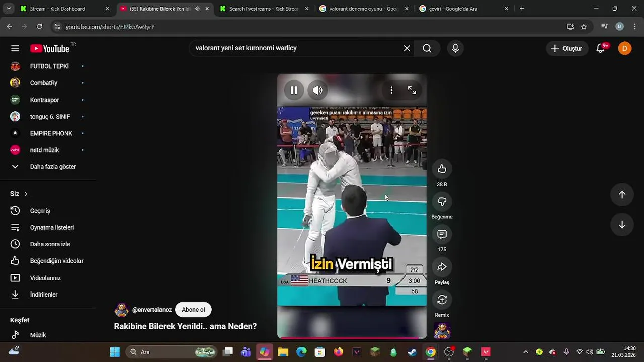Open the comments with 175 count

[442, 234]
